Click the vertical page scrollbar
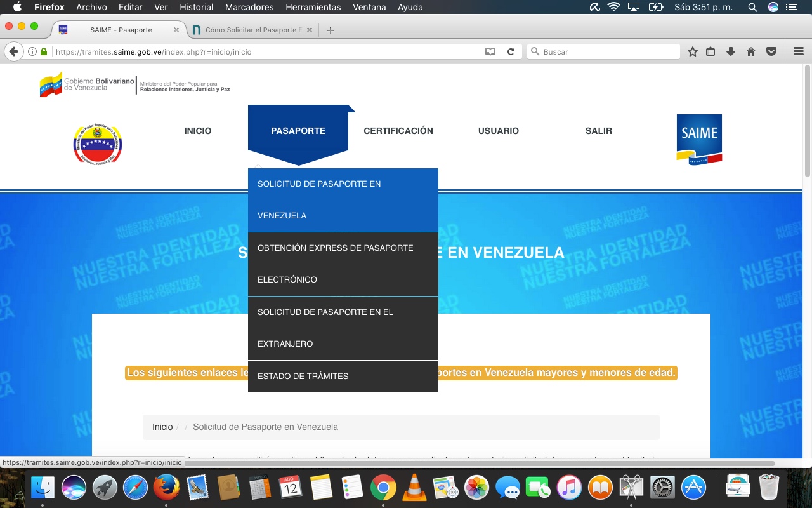The height and width of the screenshot is (508, 812). pos(807,121)
